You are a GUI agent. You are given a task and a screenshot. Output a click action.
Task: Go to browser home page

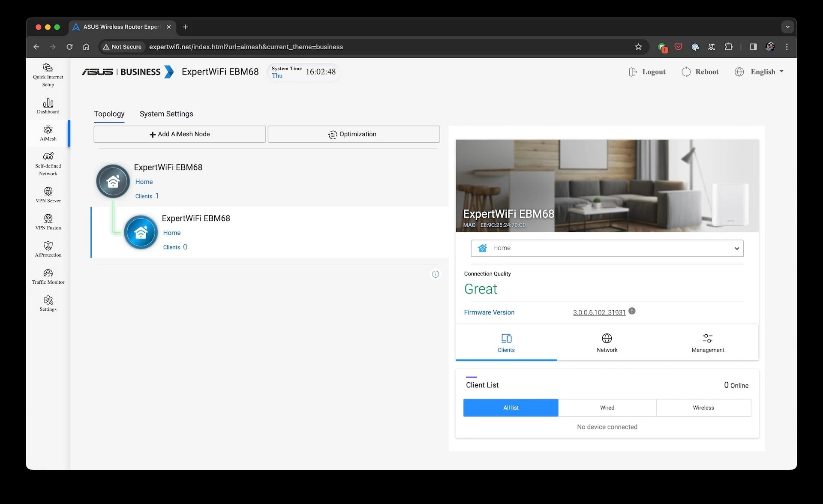pyautogui.click(x=86, y=47)
